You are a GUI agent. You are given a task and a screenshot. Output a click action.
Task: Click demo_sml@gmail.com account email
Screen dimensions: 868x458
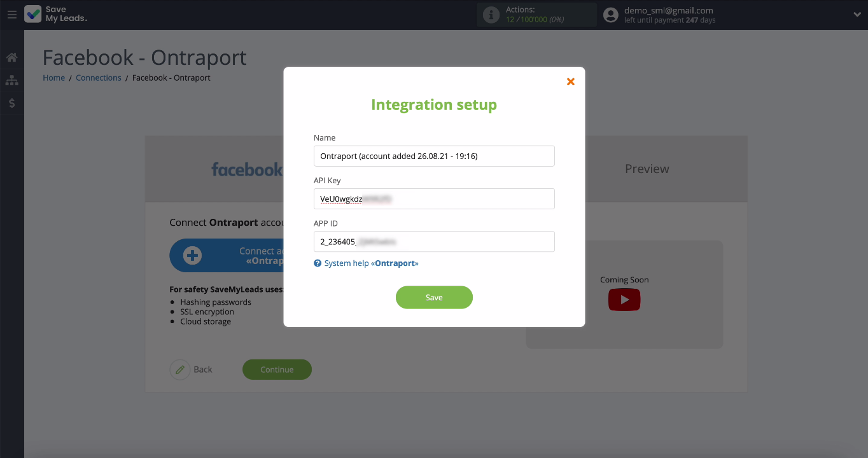click(x=669, y=10)
